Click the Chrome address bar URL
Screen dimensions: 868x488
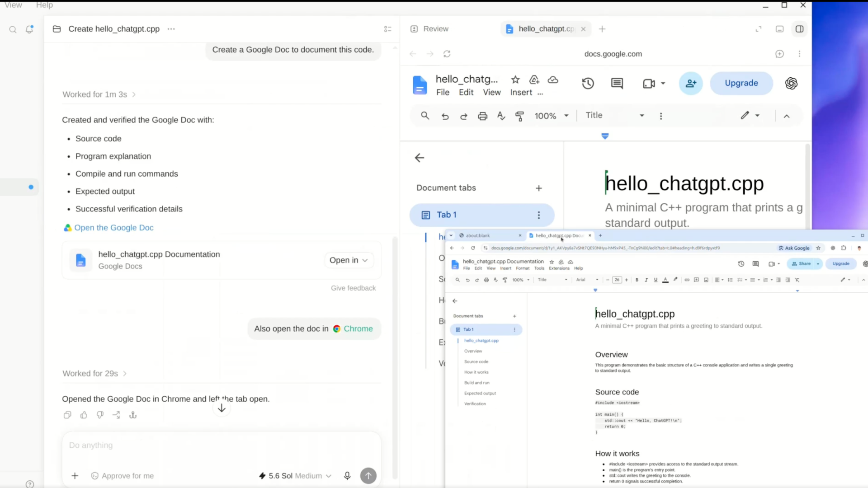click(605, 248)
